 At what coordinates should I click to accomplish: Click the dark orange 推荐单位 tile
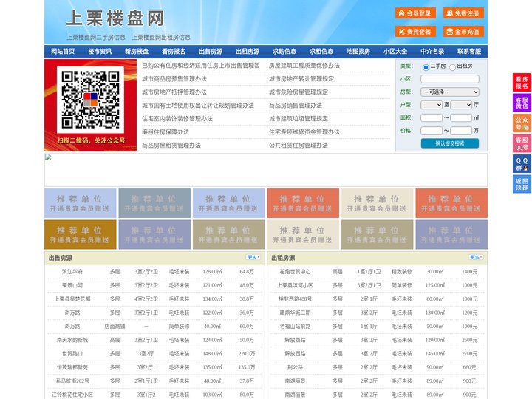pyautogui.click(x=81, y=234)
